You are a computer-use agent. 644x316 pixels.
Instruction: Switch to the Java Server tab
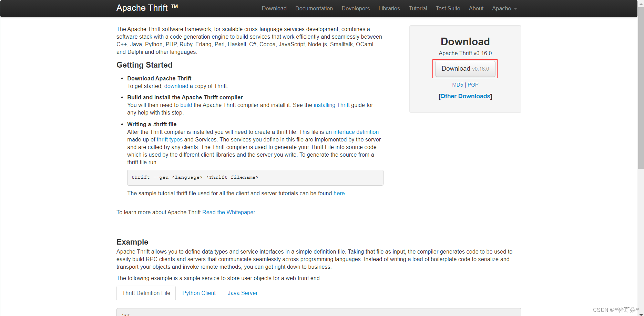coord(243,293)
